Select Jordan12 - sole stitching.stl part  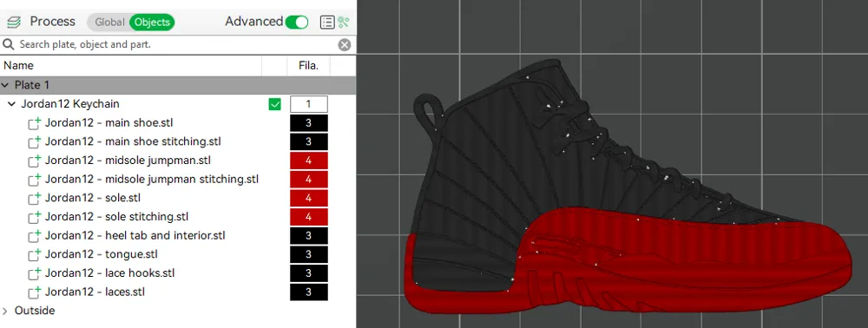tap(117, 217)
